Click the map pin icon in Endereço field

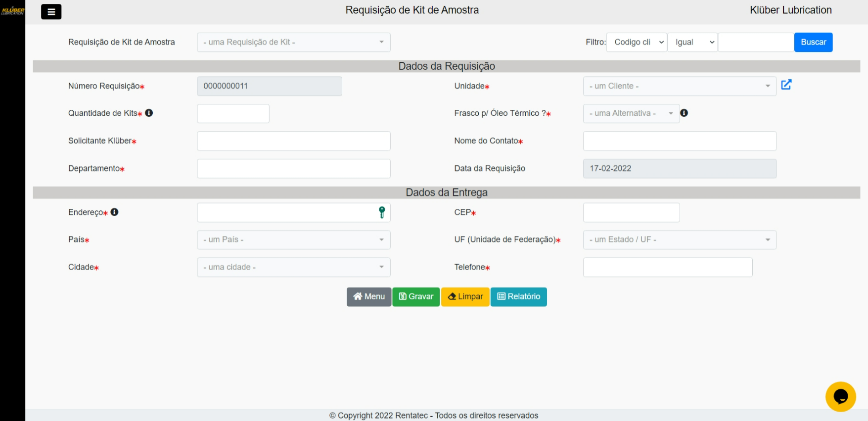[382, 212]
